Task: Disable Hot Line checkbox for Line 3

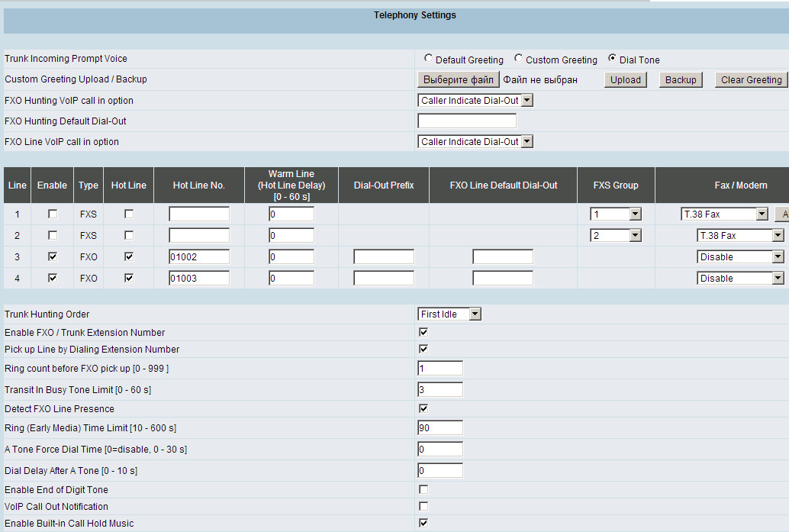Action: [x=128, y=257]
